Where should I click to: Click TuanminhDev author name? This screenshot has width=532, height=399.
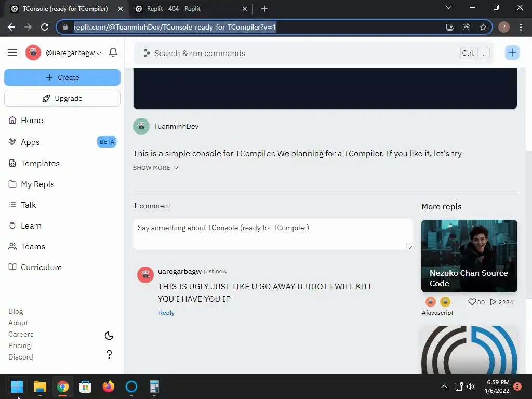coord(176,126)
